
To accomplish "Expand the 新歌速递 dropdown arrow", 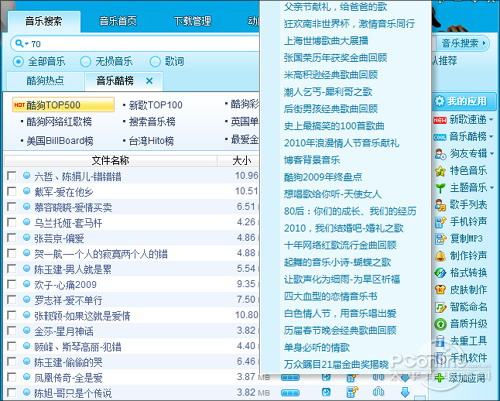I will [491, 120].
